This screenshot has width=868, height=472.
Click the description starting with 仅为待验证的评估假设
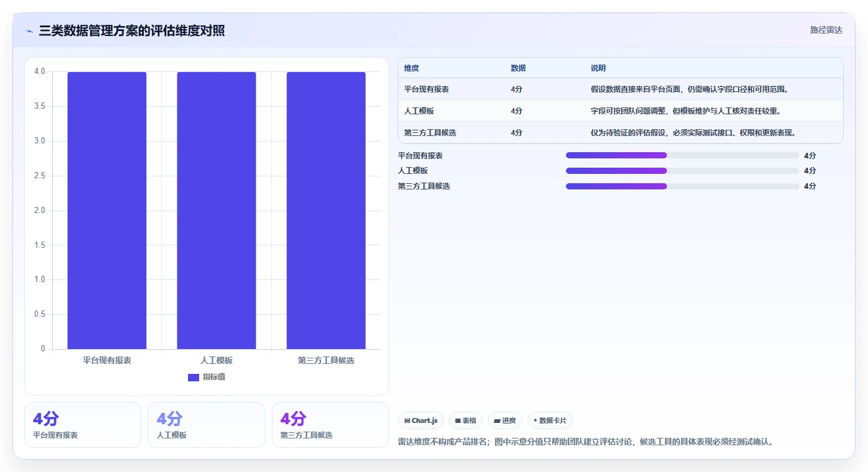coord(693,133)
